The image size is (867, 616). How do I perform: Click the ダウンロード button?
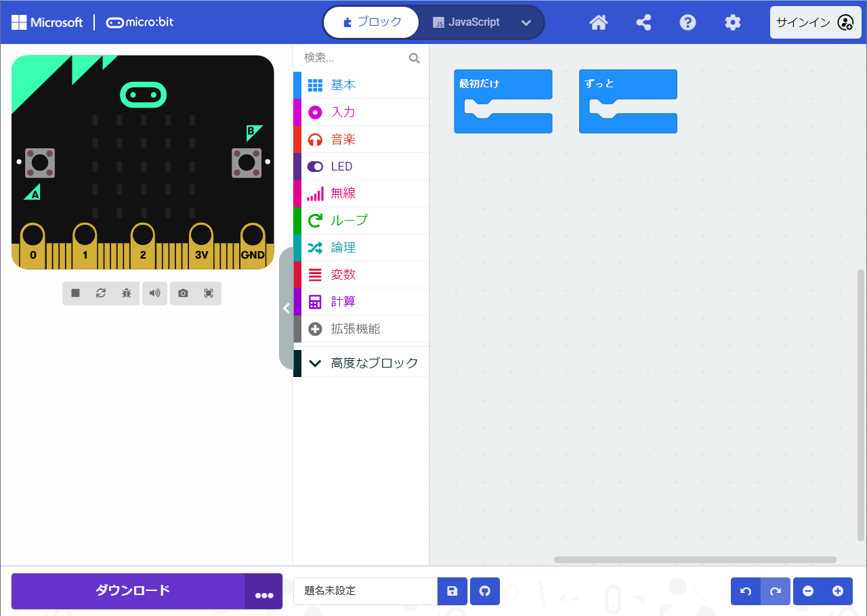pos(128,591)
